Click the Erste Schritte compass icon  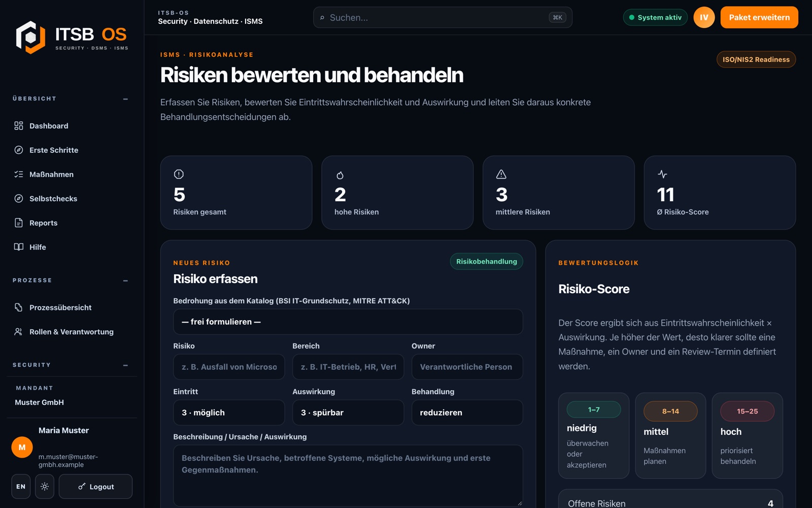coord(19,150)
